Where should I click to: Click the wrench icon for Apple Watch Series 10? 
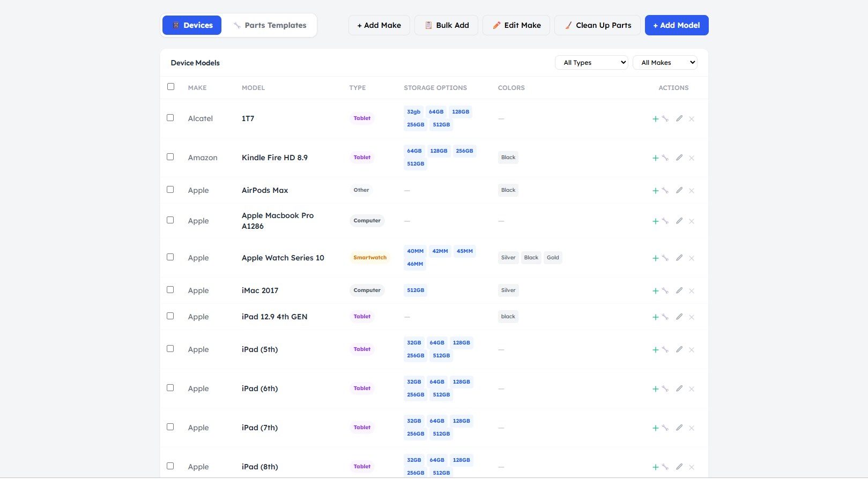pos(665,258)
